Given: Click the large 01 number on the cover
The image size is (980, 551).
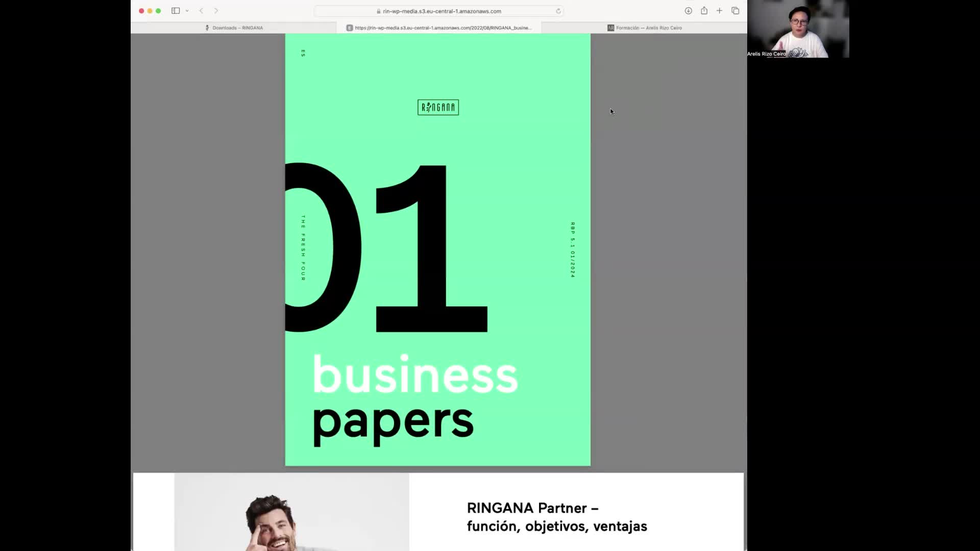Looking at the screenshot, I should point(386,247).
